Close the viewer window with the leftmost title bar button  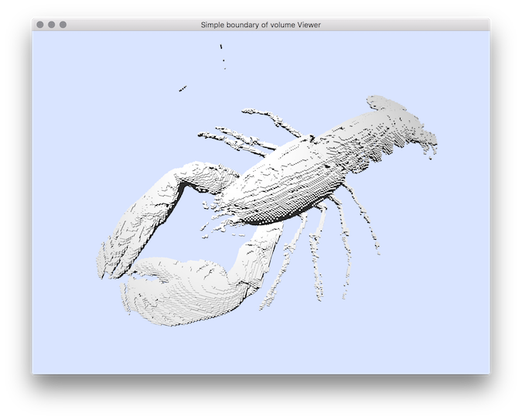(x=40, y=25)
